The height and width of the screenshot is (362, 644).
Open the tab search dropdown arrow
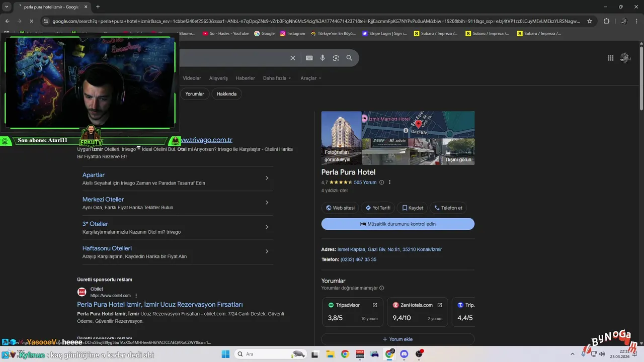click(7, 7)
